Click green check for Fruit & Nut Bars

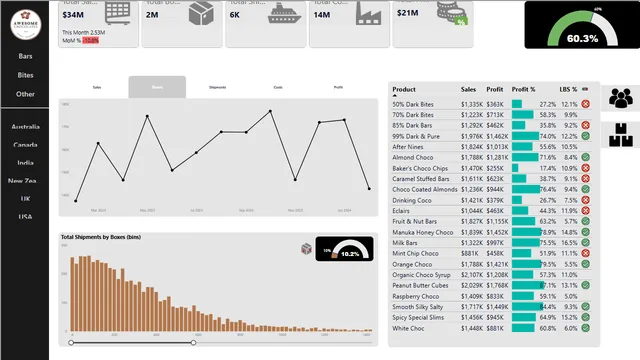585,221
